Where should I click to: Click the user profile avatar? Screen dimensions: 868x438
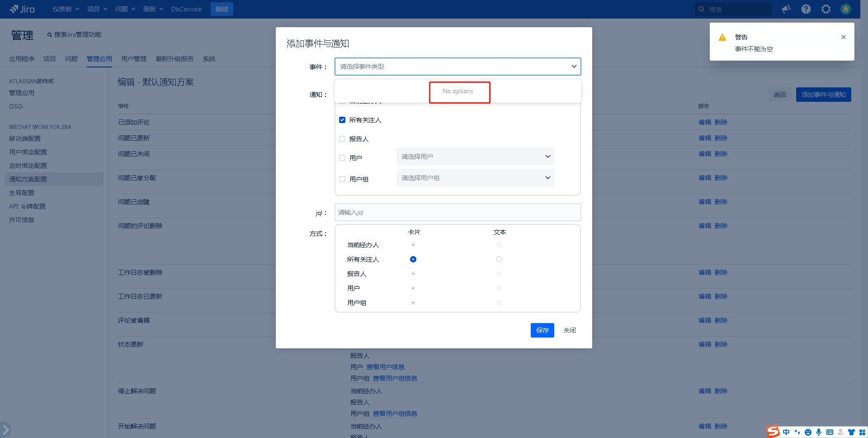pyautogui.click(x=846, y=9)
